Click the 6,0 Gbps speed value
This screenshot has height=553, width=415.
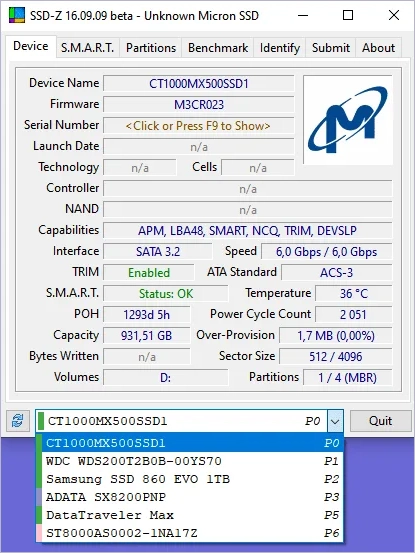coord(326,252)
